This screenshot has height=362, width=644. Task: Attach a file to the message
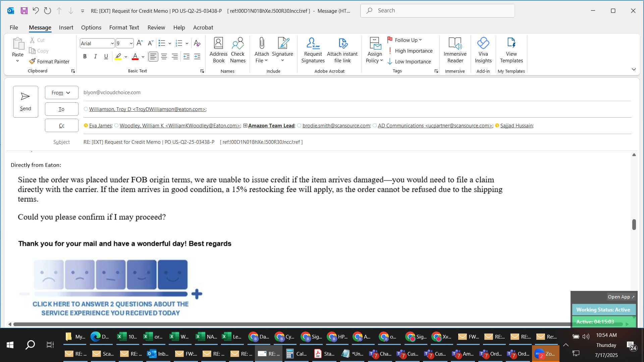[262, 50]
